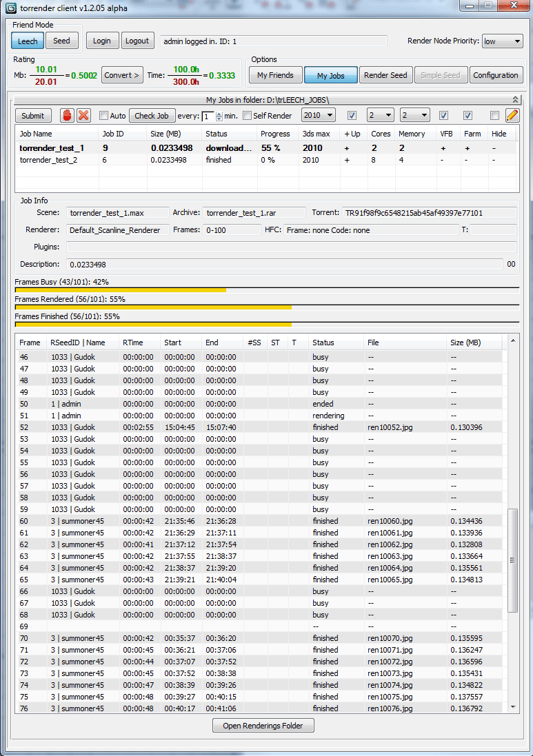Click the Open Renderings Folder button
Screen dimensions: 533x756
pyautogui.click(x=263, y=726)
